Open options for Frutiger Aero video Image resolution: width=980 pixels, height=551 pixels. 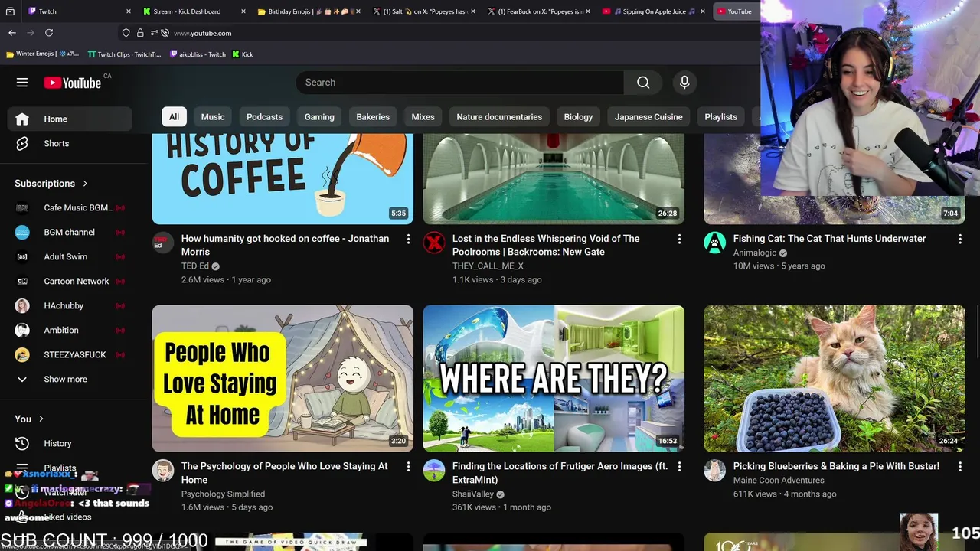[x=679, y=467]
